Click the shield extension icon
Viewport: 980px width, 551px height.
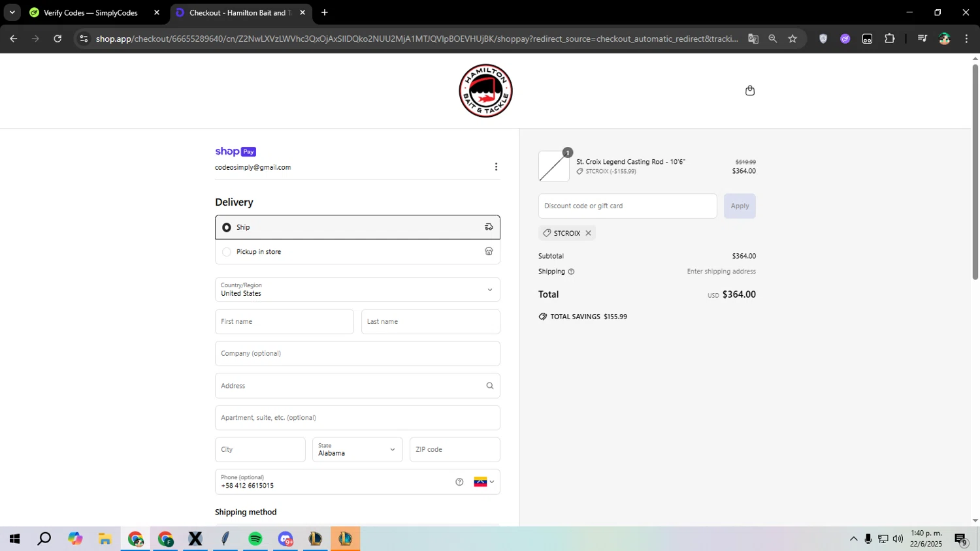pyautogui.click(x=823, y=39)
